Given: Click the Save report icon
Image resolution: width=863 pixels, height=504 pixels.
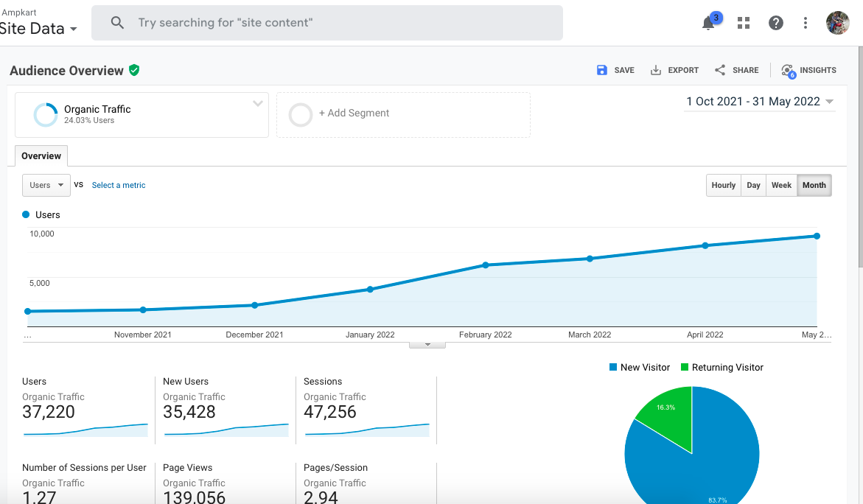Looking at the screenshot, I should 601,70.
